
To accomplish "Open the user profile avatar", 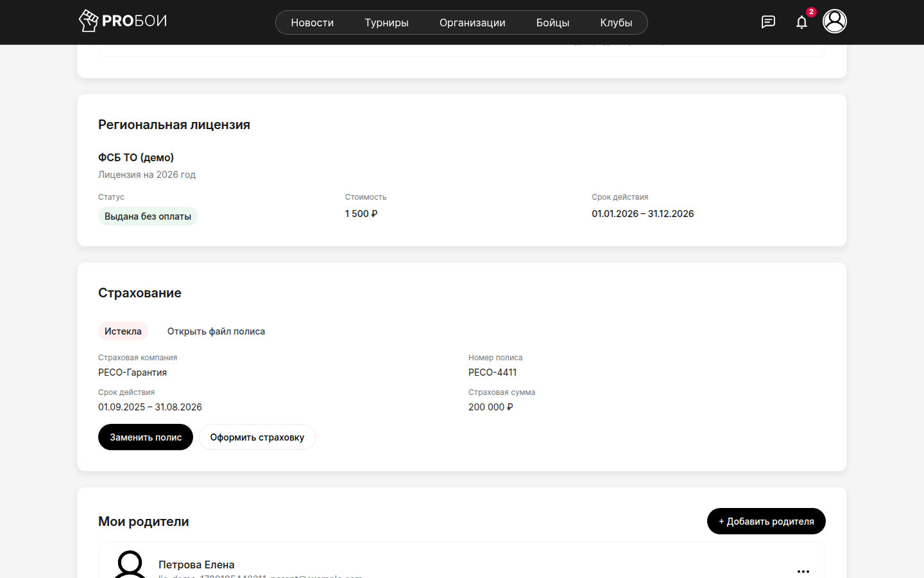I will 835,21.
